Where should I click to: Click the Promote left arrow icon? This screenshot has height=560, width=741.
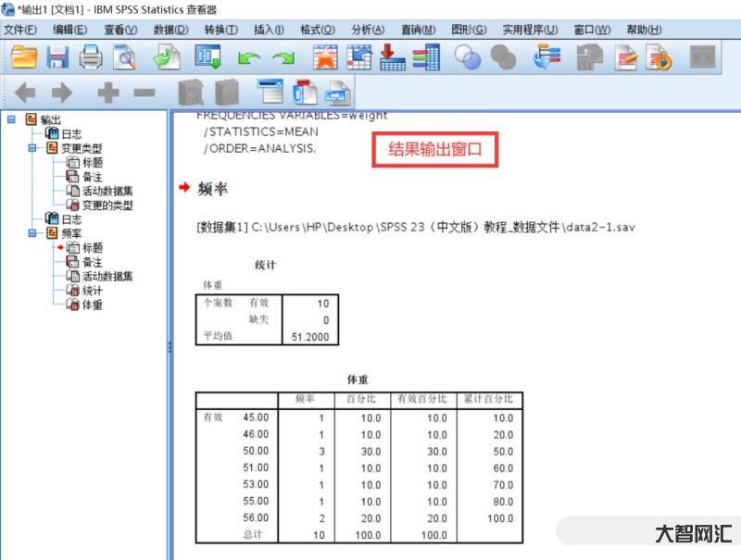click(25, 93)
